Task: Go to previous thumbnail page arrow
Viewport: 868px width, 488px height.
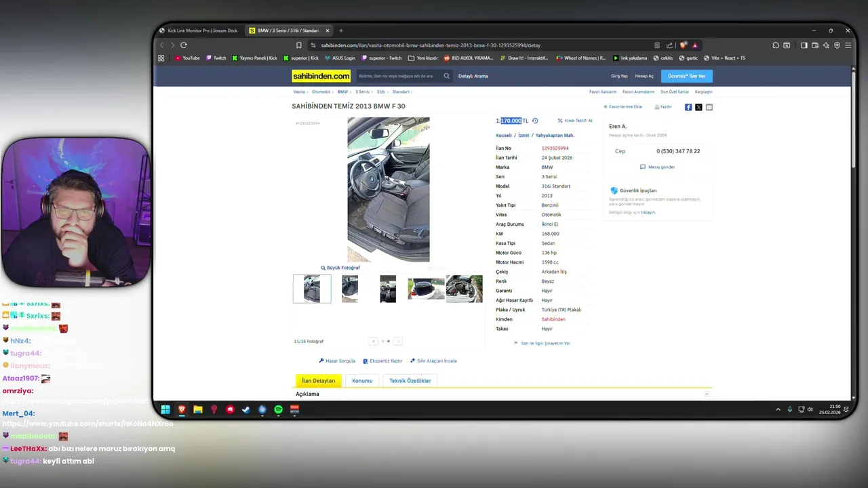Action: tap(373, 341)
